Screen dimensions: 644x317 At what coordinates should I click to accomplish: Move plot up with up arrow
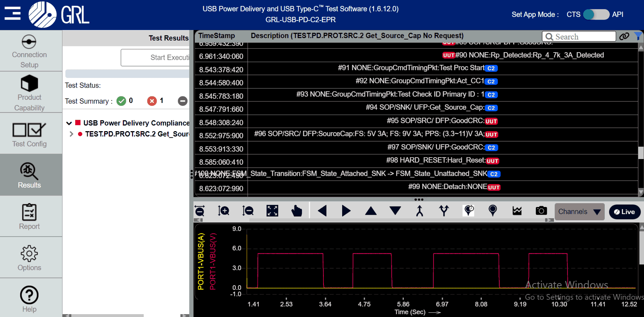(371, 211)
